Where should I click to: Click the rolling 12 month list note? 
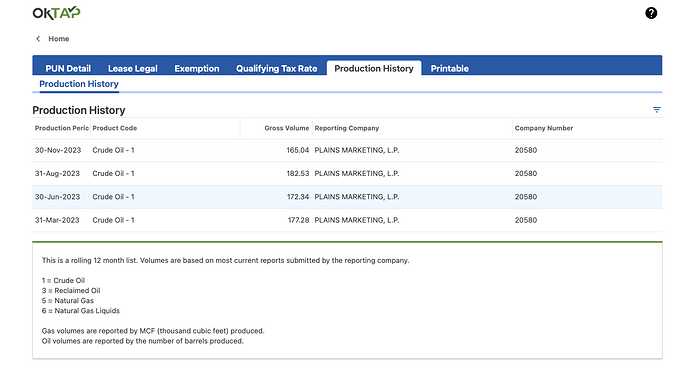tap(225, 260)
